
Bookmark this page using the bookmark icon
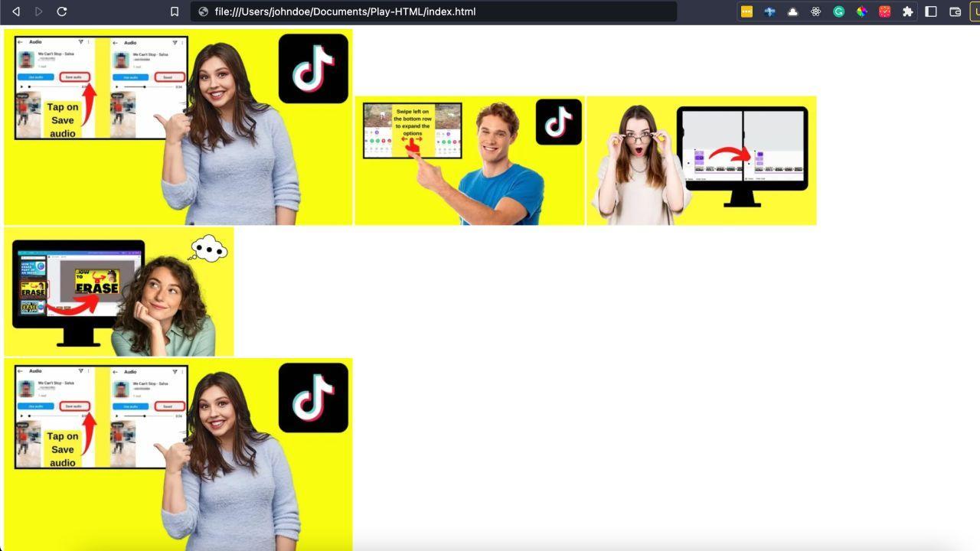point(175,11)
